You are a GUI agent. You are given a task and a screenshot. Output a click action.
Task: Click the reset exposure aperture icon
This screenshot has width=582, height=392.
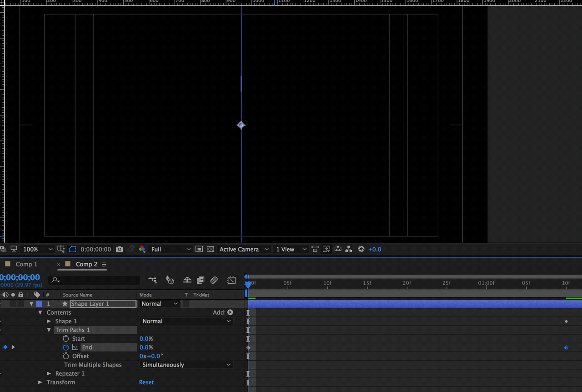361,249
